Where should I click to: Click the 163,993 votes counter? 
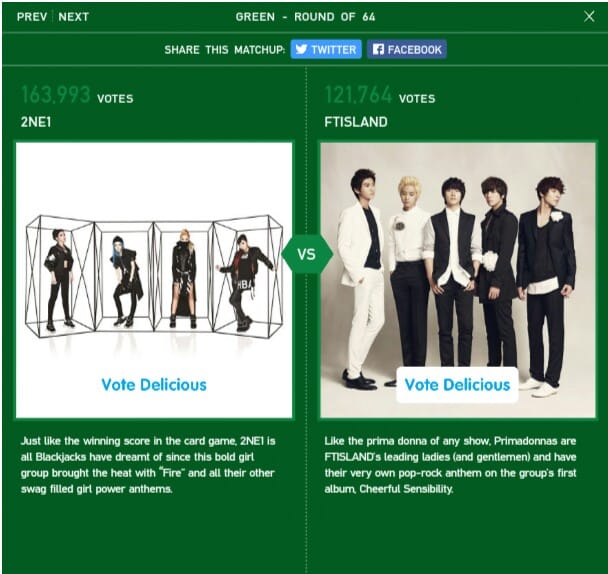[x=77, y=95]
